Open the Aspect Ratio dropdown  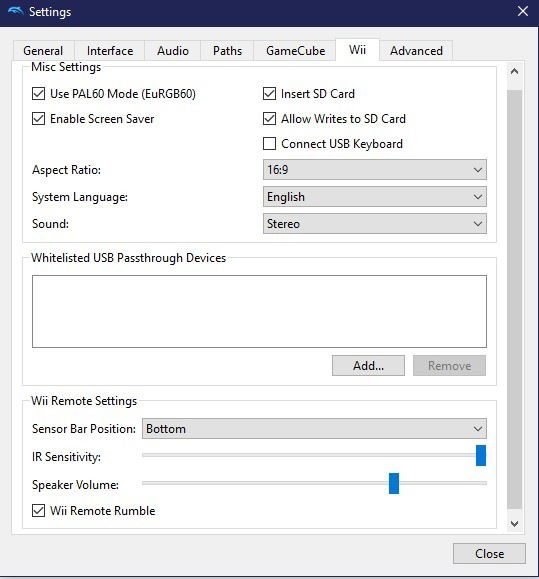[x=375, y=169]
